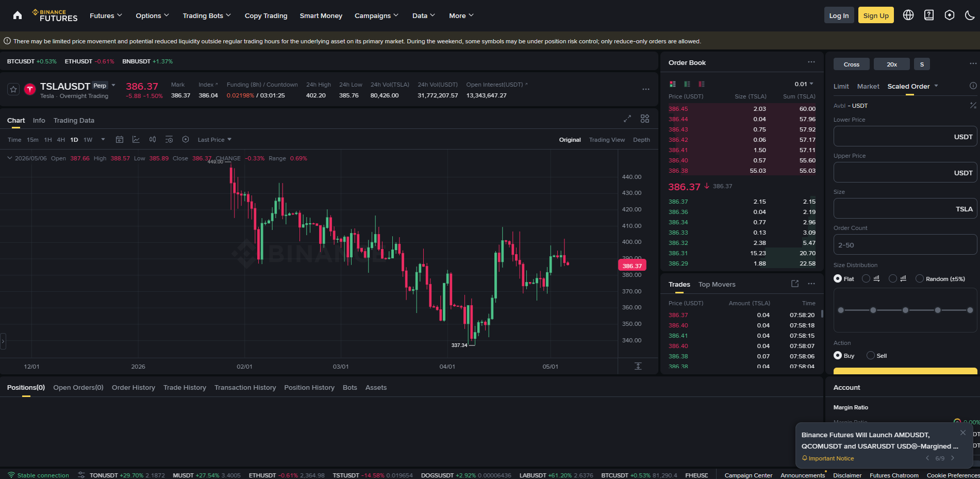The width and height of the screenshot is (980, 479).
Task: Open Cross margin mode button
Action: tap(852, 64)
